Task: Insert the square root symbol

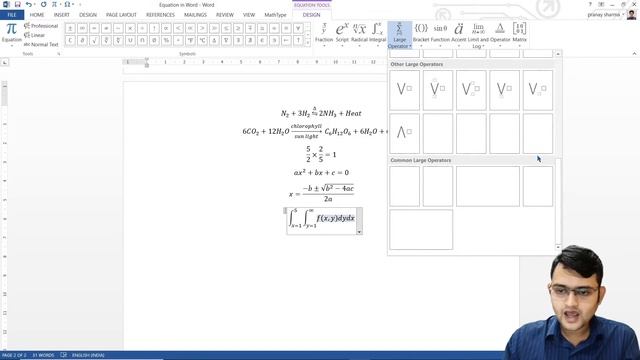Action: click(x=94, y=40)
